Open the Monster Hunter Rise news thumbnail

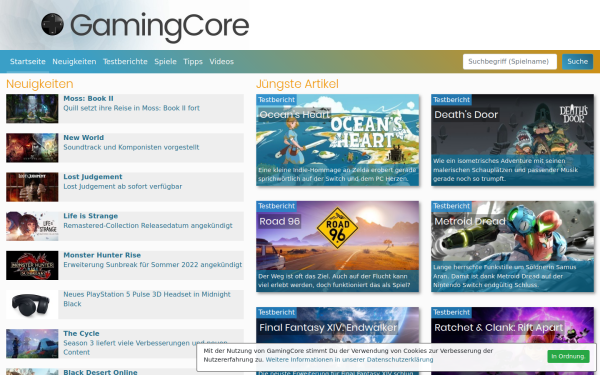[32, 265]
